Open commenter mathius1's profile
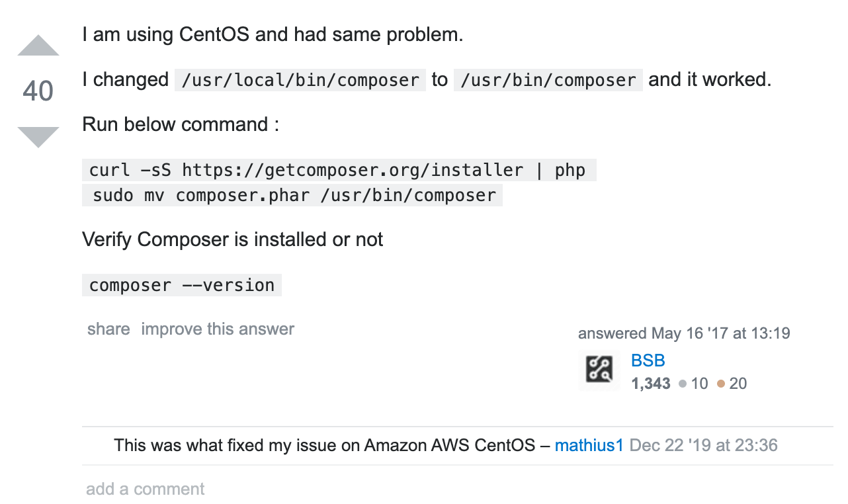 click(x=589, y=445)
